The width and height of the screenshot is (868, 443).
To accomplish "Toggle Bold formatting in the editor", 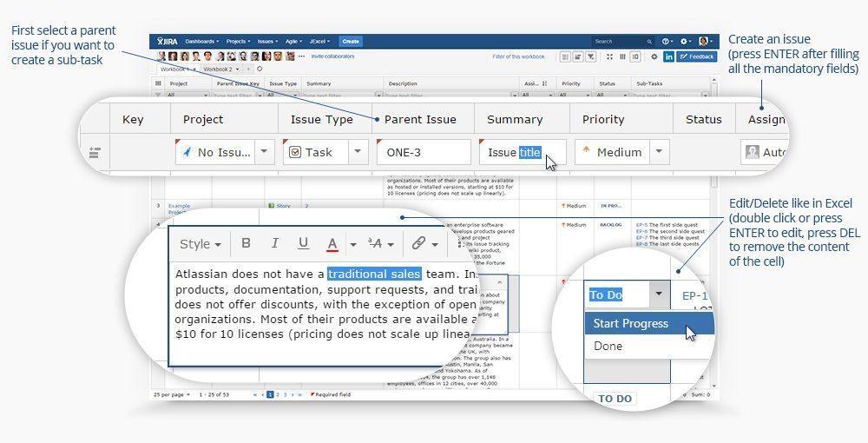I will pyautogui.click(x=247, y=243).
